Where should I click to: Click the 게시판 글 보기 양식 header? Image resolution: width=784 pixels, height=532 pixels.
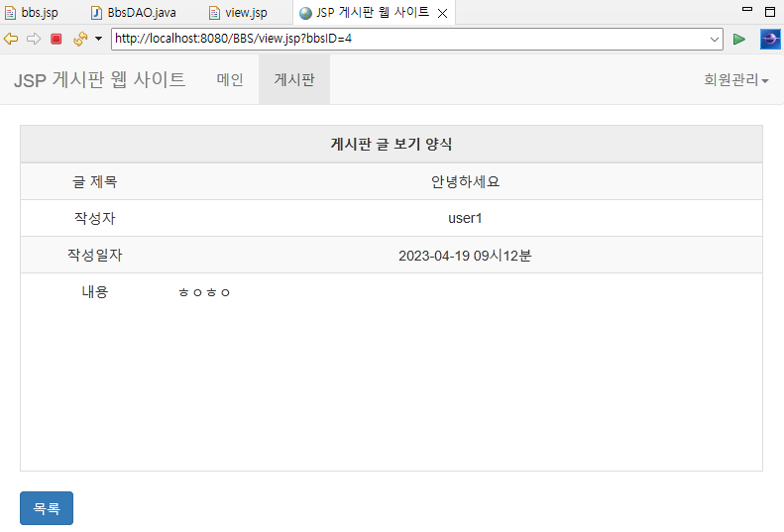[392, 144]
